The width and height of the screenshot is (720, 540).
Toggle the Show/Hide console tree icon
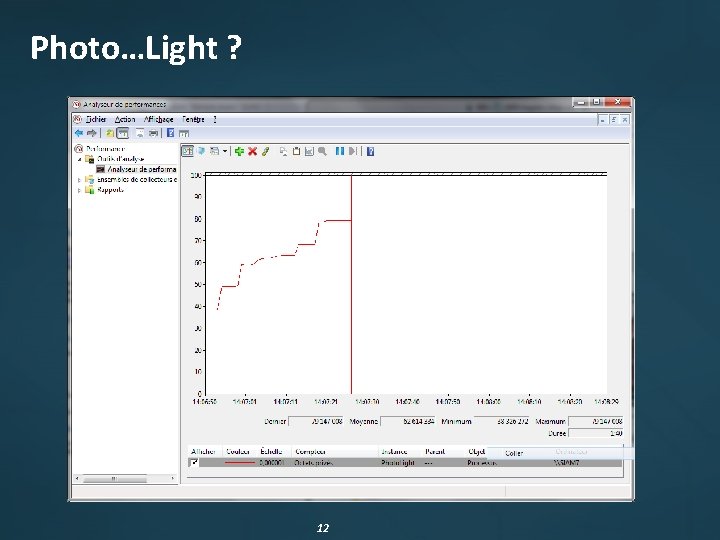tap(123, 133)
